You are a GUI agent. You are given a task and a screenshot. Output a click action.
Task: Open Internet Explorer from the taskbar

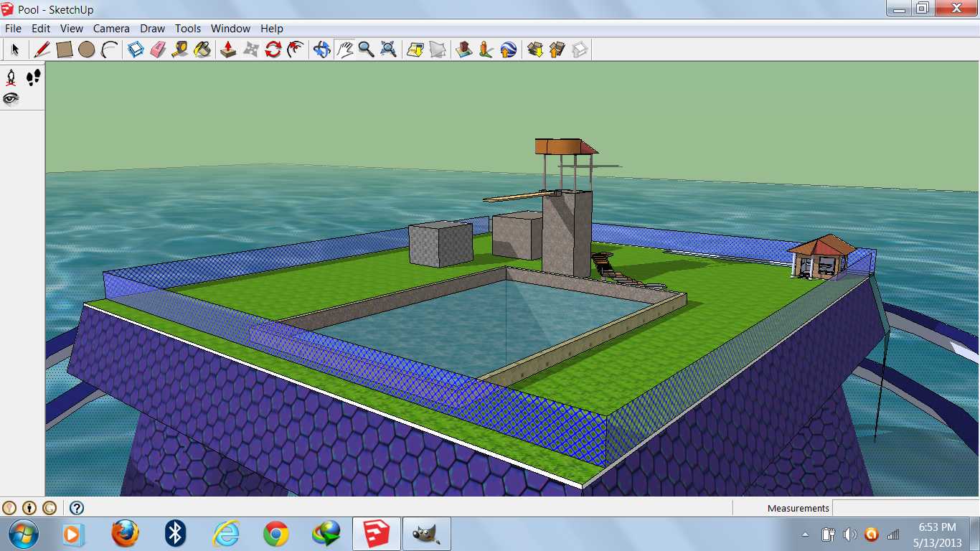225,534
